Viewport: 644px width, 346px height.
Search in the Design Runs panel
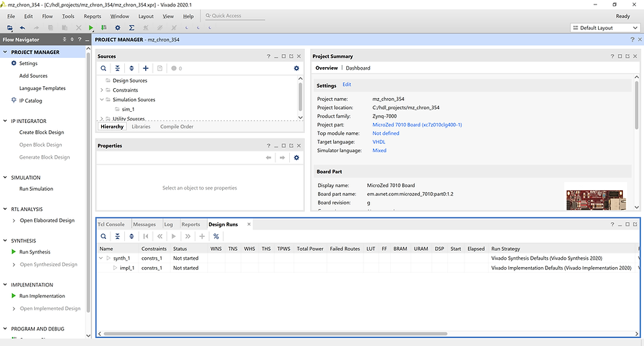104,236
